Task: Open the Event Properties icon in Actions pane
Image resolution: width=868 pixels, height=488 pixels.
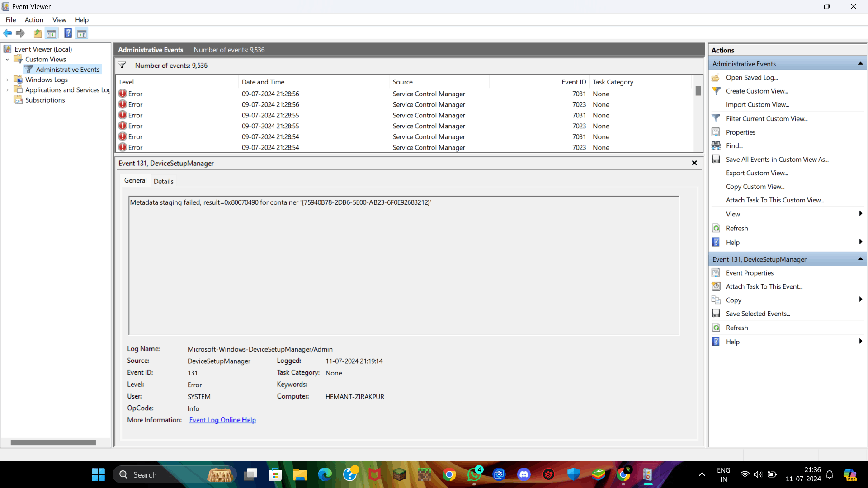Action: point(717,273)
